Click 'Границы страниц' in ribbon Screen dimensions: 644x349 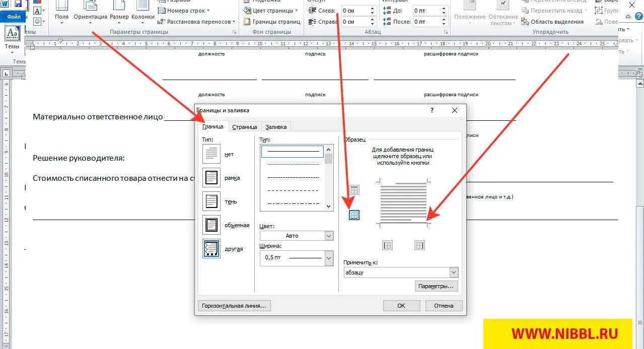click(272, 22)
